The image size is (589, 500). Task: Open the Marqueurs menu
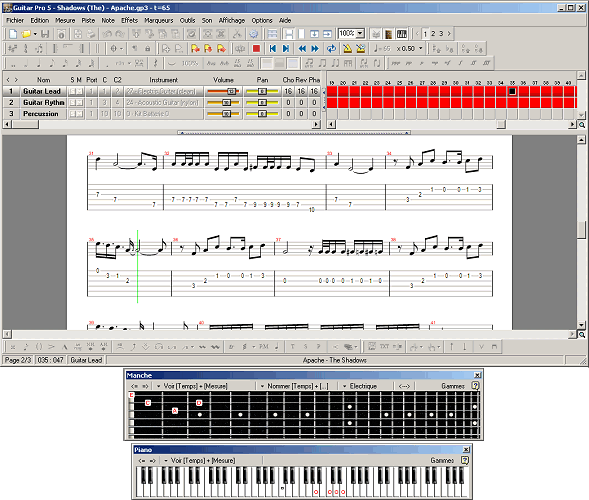tap(159, 20)
